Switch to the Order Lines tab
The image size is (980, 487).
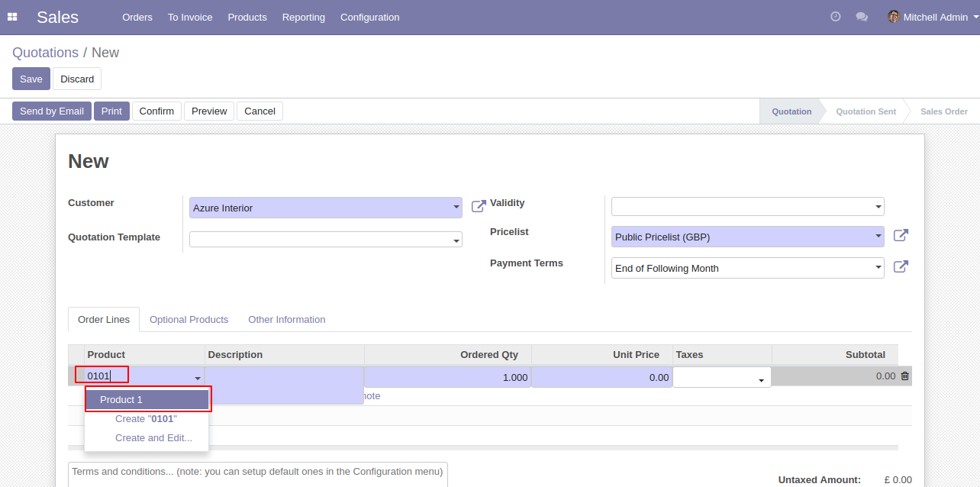click(104, 320)
